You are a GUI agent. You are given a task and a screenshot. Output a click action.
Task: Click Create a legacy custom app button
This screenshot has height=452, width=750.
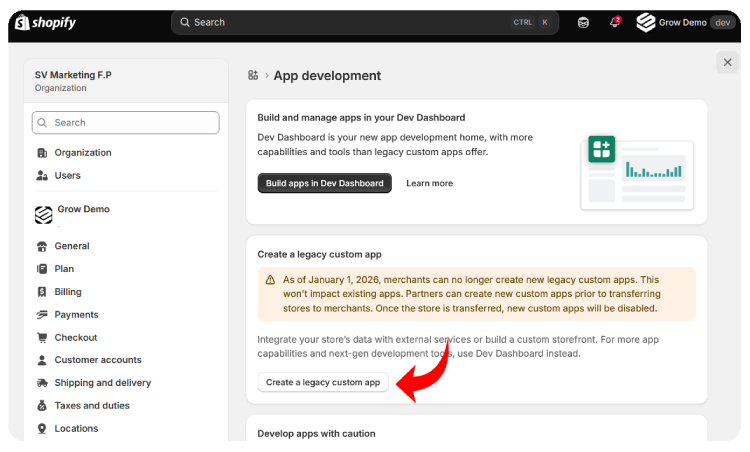[323, 382]
